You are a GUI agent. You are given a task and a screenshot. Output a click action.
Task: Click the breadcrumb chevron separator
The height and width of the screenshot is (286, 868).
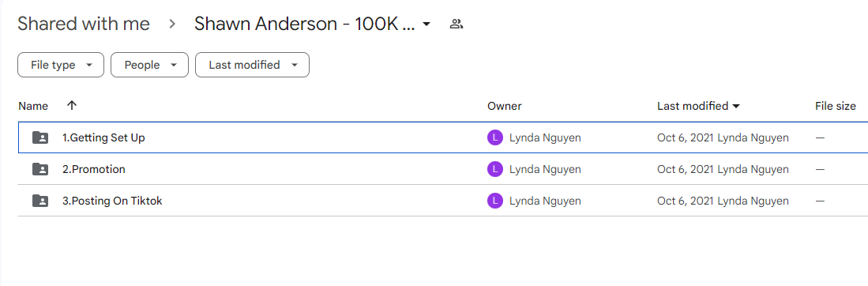click(x=172, y=24)
